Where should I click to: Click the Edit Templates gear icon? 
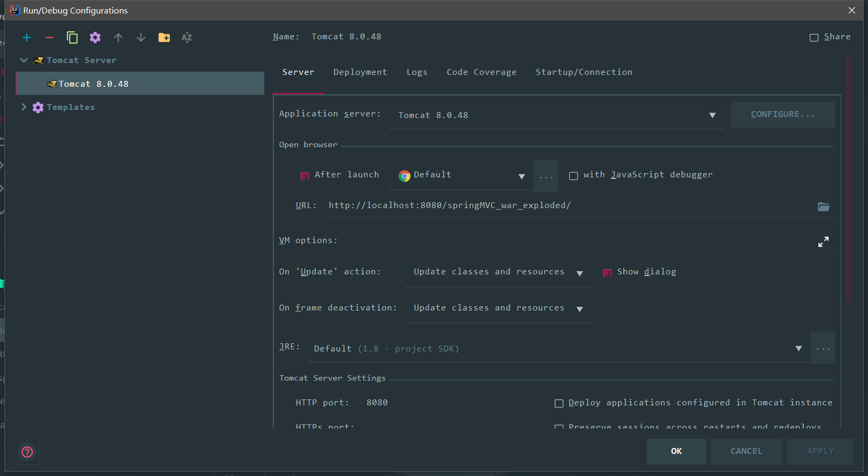pyautogui.click(x=95, y=37)
